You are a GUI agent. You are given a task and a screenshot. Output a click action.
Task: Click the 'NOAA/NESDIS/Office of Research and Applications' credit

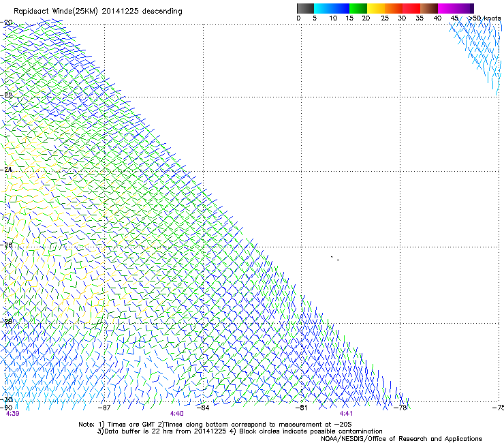[x=401, y=439]
